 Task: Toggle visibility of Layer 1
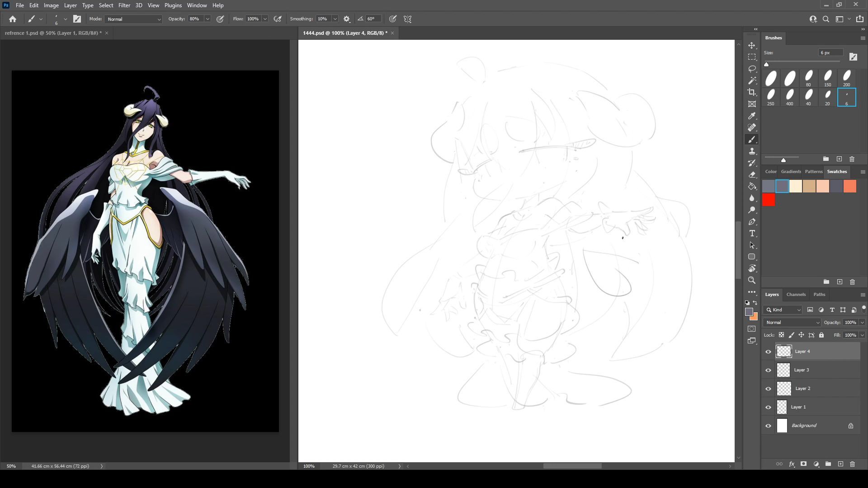click(x=768, y=407)
